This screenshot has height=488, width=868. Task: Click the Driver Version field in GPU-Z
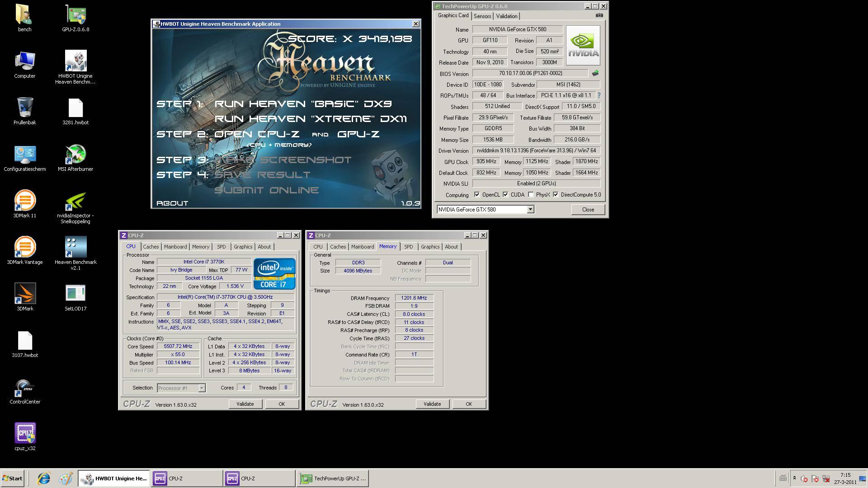click(x=537, y=151)
